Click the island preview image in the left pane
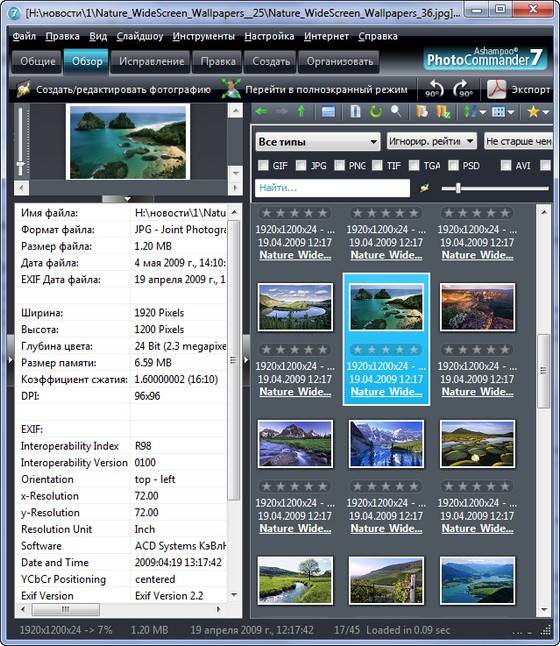 [x=128, y=142]
